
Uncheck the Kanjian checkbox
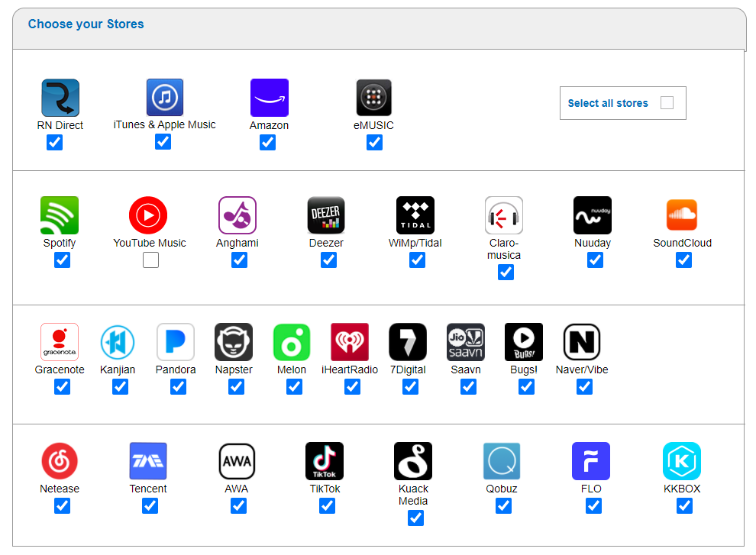click(x=120, y=387)
